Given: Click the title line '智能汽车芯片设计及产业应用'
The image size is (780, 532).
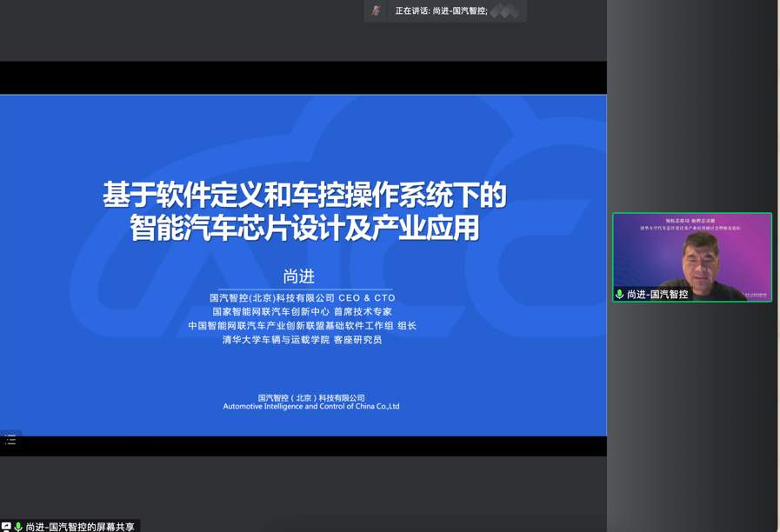Looking at the screenshot, I should coord(304,228).
